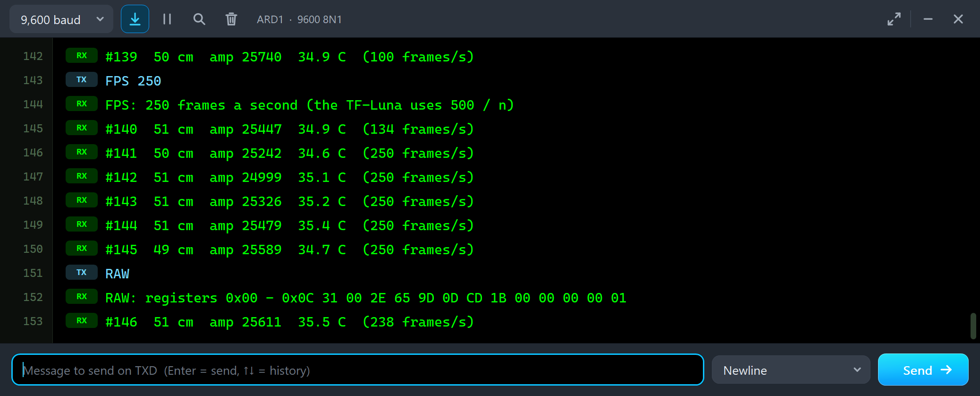
Task: Close the serial monitor panel
Action: pos(958,19)
